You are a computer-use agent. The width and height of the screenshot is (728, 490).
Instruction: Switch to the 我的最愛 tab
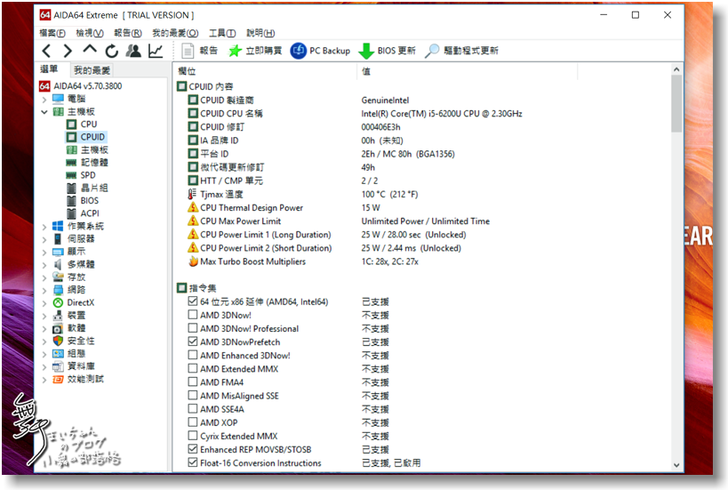pyautogui.click(x=91, y=71)
